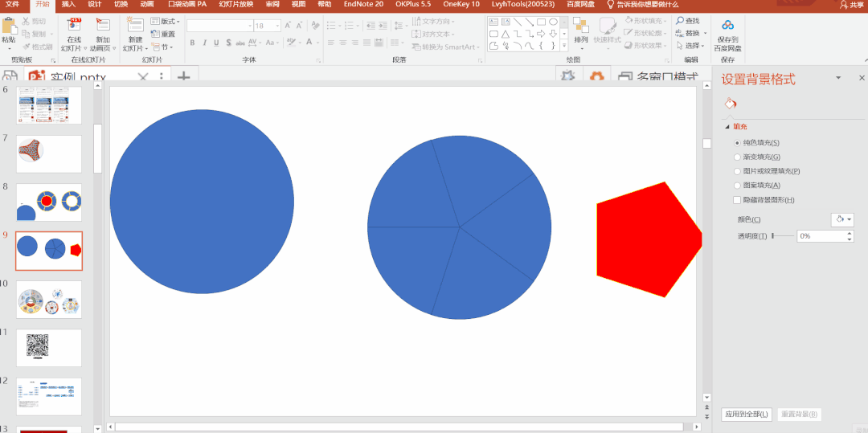Open the File (文件) tab
The image size is (868, 433).
tap(12, 5)
